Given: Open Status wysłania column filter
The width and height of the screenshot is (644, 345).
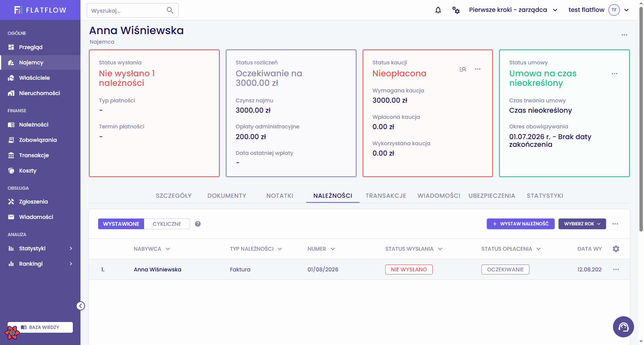Looking at the screenshot, I should [440, 249].
